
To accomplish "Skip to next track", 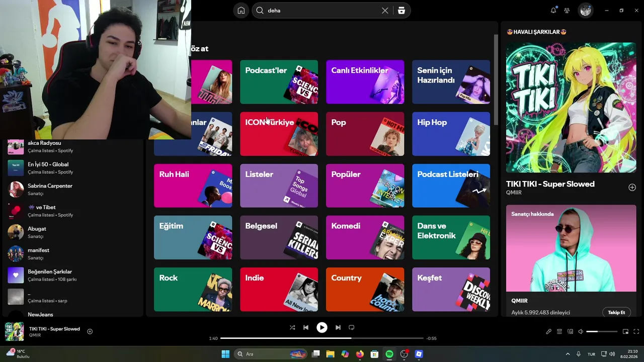I will pos(338,327).
